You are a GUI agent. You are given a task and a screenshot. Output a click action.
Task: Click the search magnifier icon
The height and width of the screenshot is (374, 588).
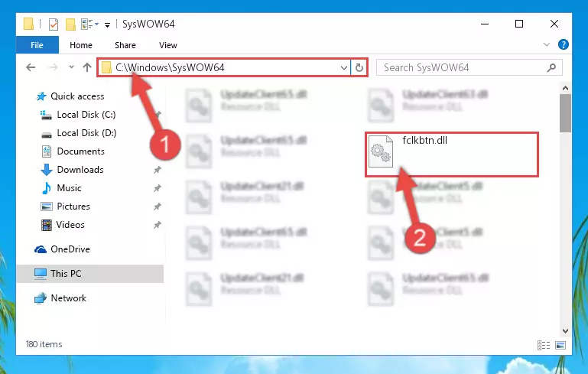551,67
